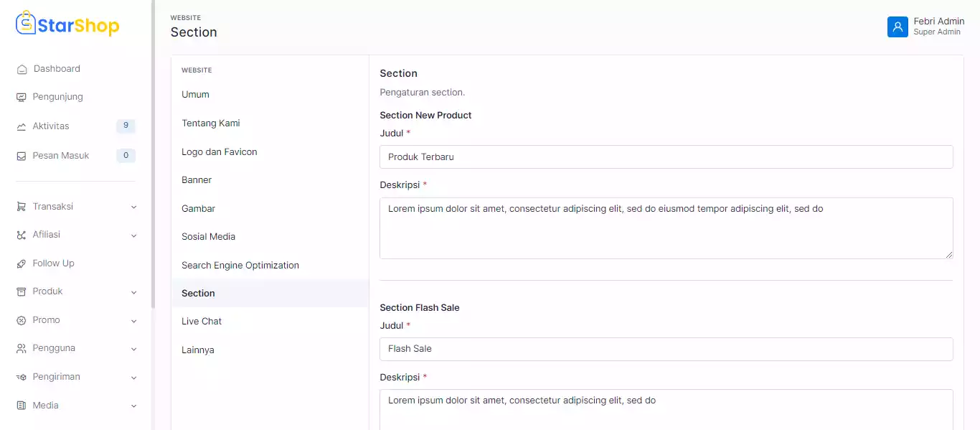Click the Flash Sale Judul input field
980x430 pixels.
click(x=666, y=349)
